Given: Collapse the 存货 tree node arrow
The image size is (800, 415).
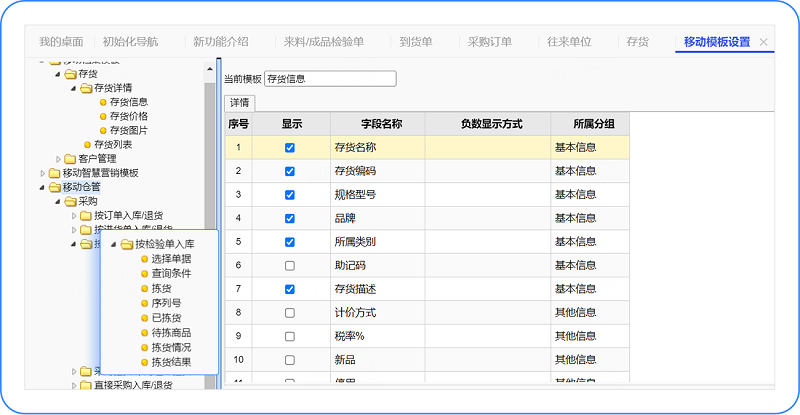Looking at the screenshot, I should pyautogui.click(x=58, y=75).
